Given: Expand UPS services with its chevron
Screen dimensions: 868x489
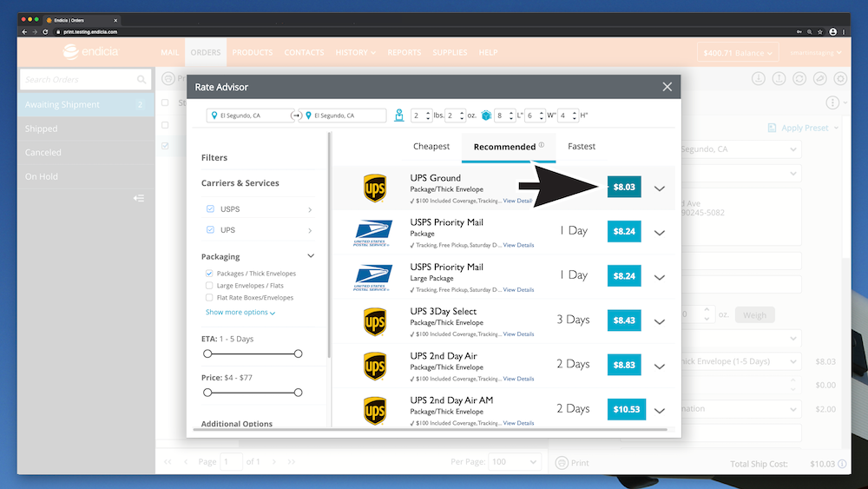Looking at the screenshot, I should pyautogui.click(x=310, y=230).
